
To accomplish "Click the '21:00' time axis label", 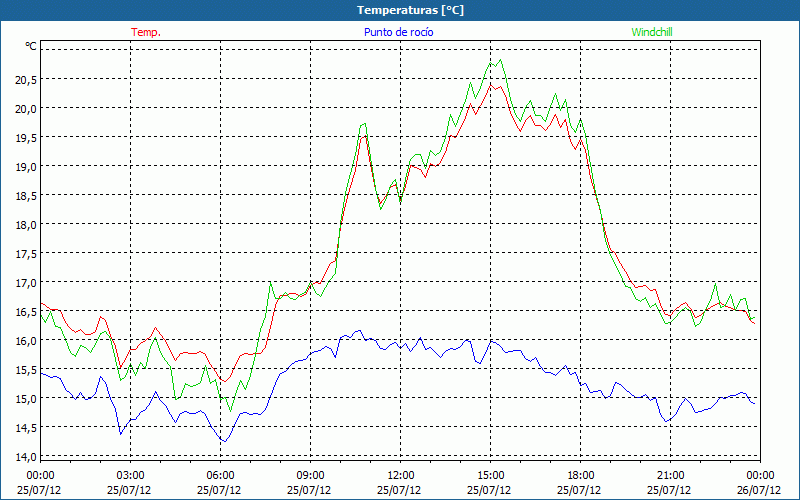I will point(670,476).
